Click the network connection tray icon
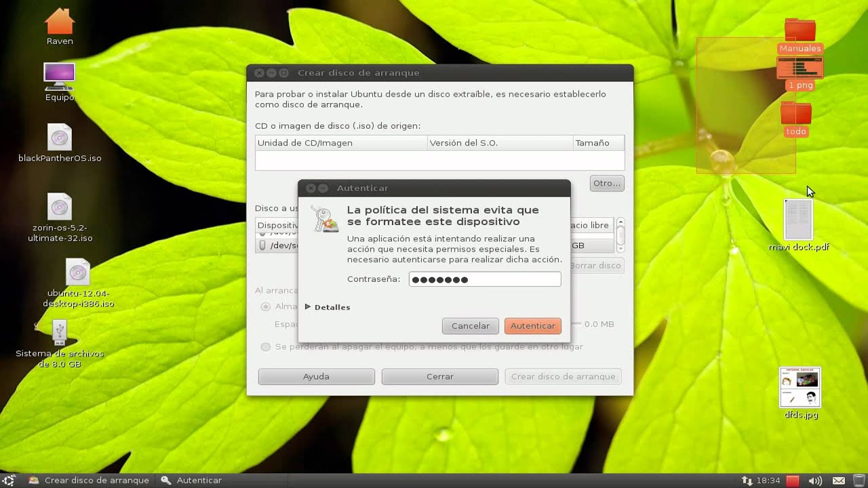The width and height of the screenshot is (868, 488). (x=747, y=481)
